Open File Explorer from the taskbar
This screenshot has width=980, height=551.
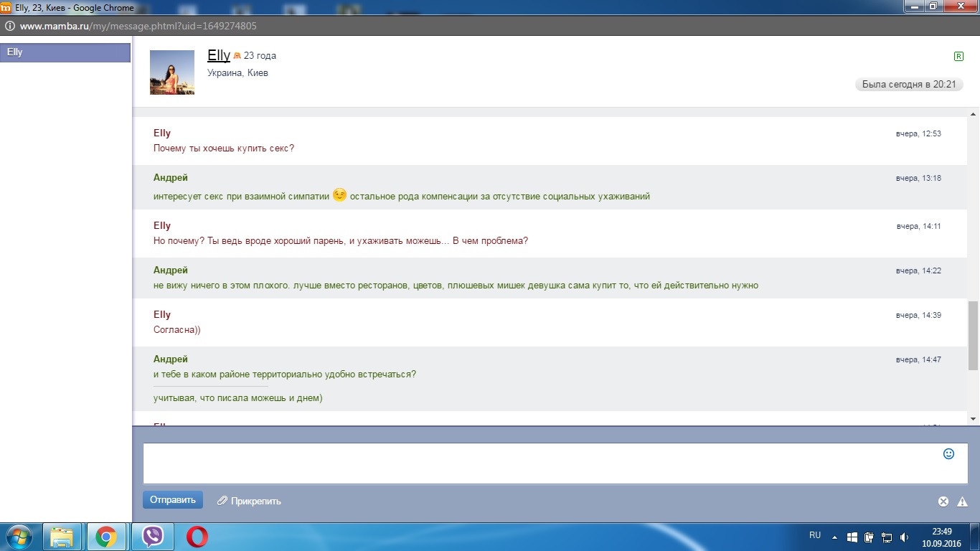click(62, 537)
